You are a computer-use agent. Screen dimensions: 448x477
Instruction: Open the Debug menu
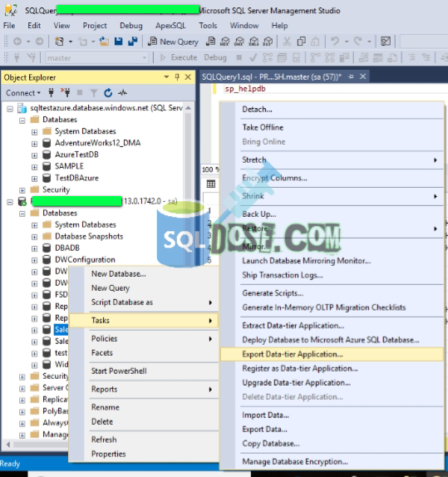(x=130, y=26)
